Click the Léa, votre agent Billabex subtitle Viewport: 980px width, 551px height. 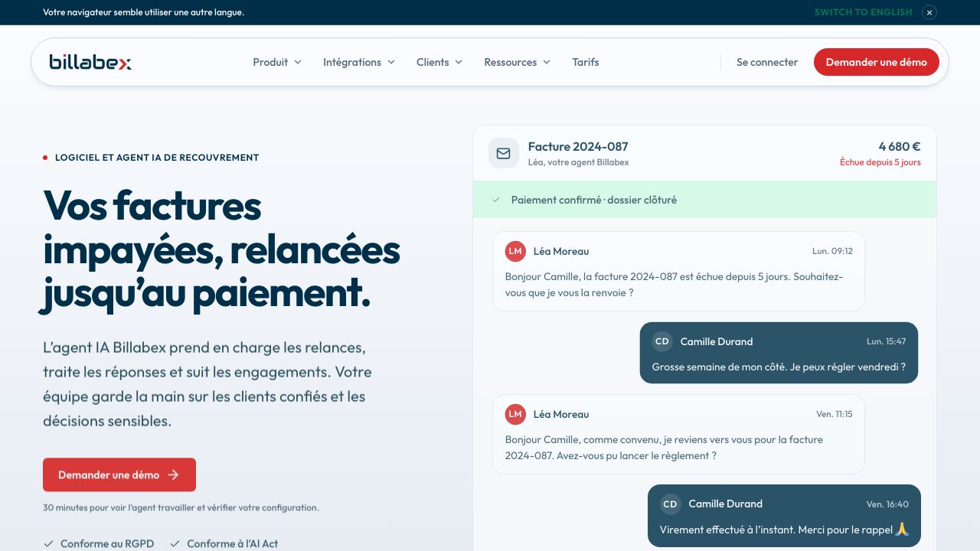tap(578, 162)
